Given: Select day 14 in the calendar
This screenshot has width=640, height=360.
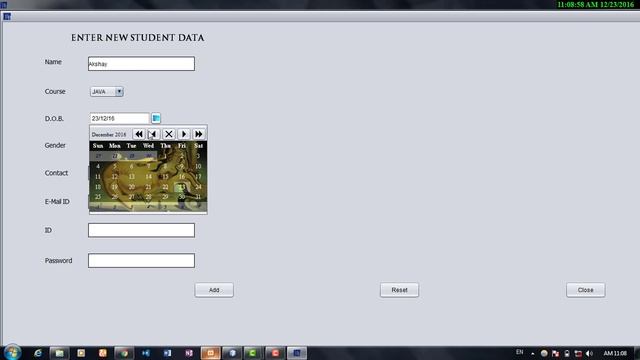Looking at the screenshot, I should tap(148, 177).
